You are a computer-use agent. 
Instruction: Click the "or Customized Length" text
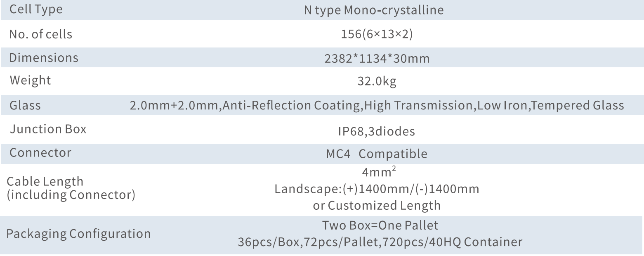pyautogui.click(x=377, y=205)
